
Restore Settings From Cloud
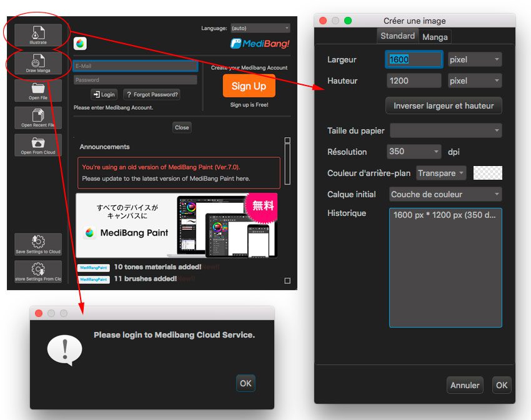(x=38, y=271)
